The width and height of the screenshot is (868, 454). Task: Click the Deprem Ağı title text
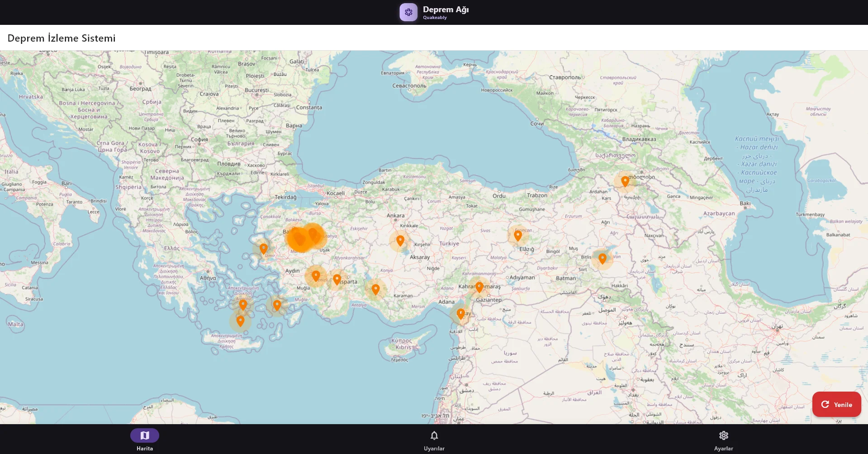(x=446, y=9)
